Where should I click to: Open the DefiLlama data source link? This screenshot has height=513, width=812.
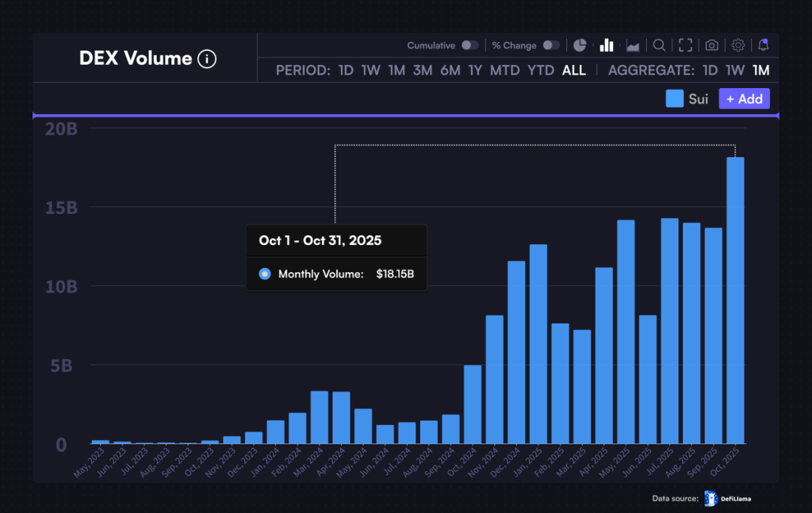pyautogui.click(x=726, y=498)
